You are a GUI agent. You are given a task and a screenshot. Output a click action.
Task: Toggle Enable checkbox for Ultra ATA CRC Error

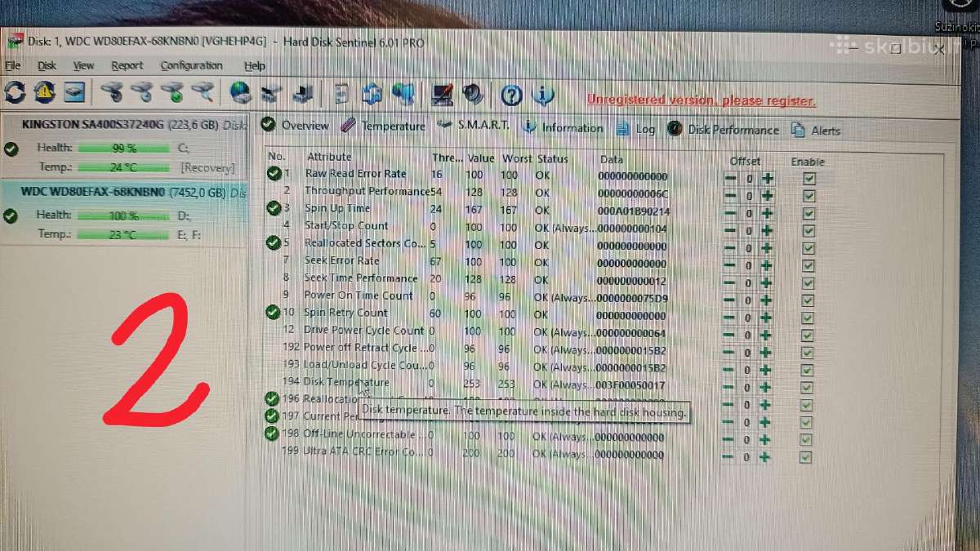coord(806,457)
